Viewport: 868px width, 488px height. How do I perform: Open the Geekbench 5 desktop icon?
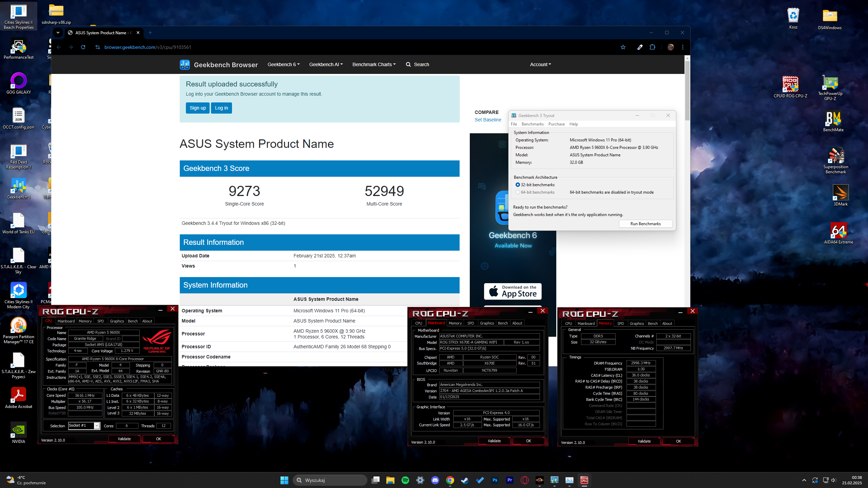coord(19,188)
